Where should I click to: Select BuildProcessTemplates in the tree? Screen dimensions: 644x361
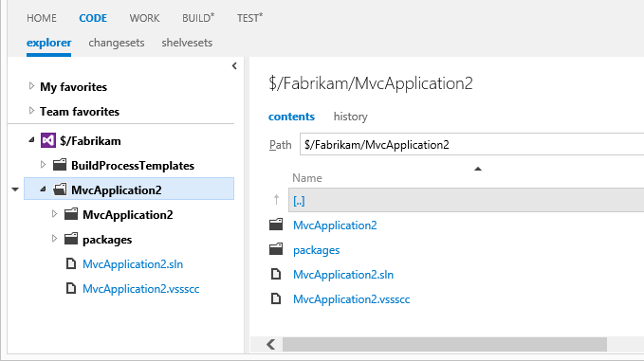coord(133,166)
